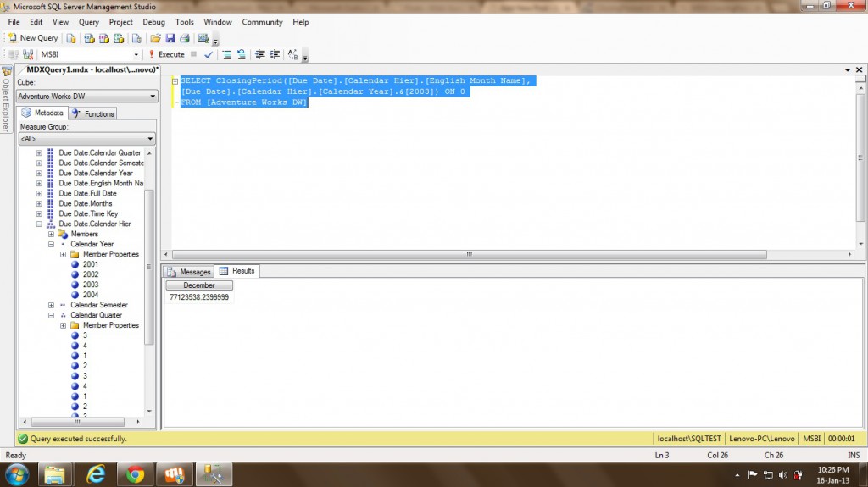Expand the Due Date.Months attribute

[39, 203]
